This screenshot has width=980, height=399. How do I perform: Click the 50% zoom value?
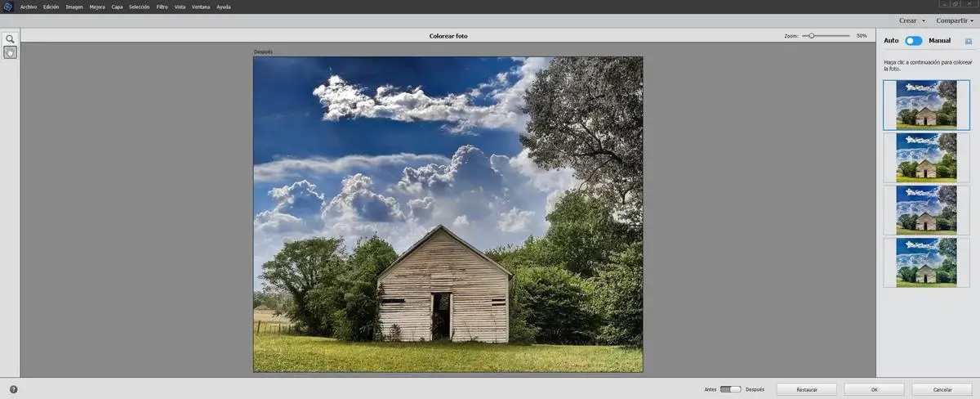(862, 36)
